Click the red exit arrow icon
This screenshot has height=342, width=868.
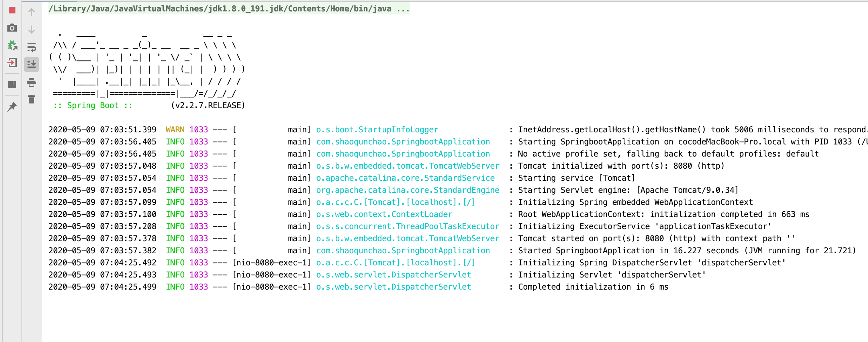[x=12, y=63]
